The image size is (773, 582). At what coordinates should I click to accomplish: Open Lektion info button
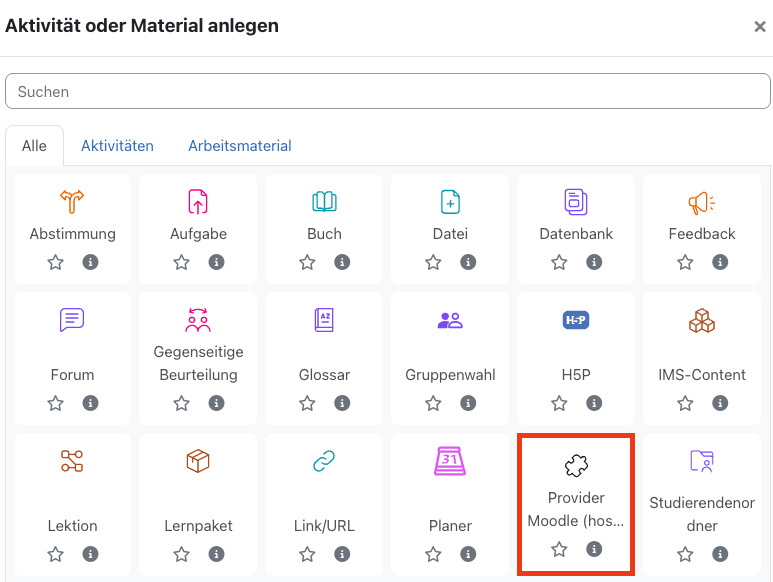[90, 554]
